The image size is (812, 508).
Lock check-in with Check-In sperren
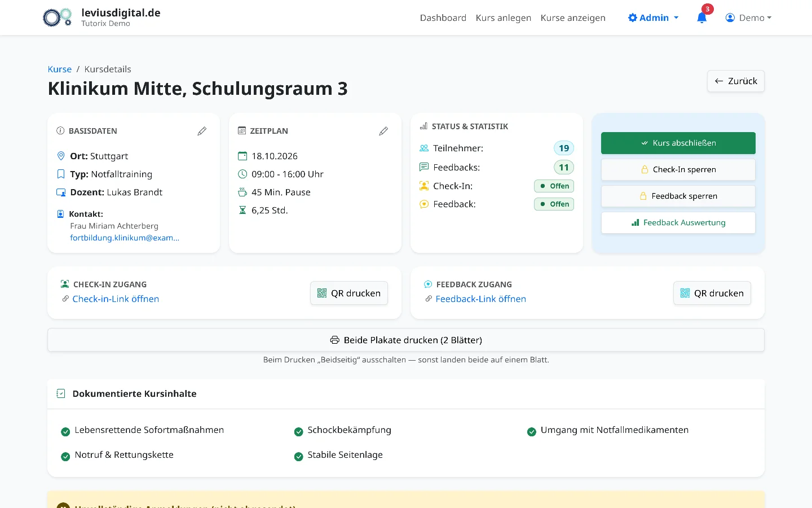678,169
